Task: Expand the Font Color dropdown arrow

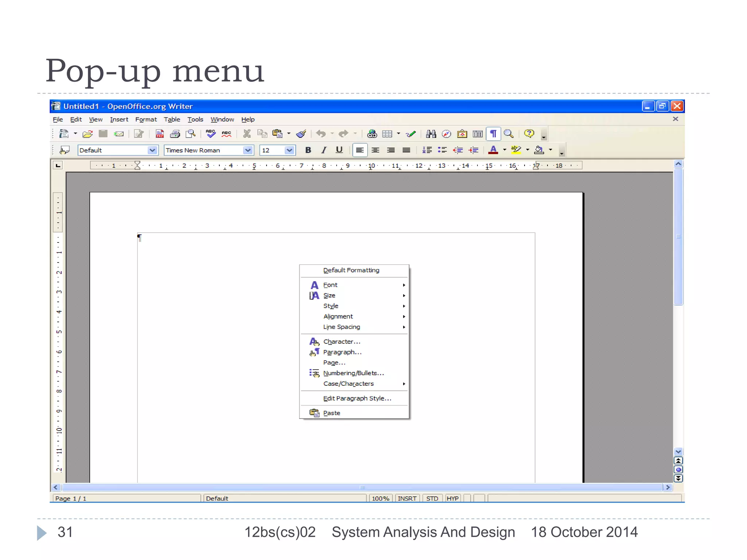Action: (505, 150)
